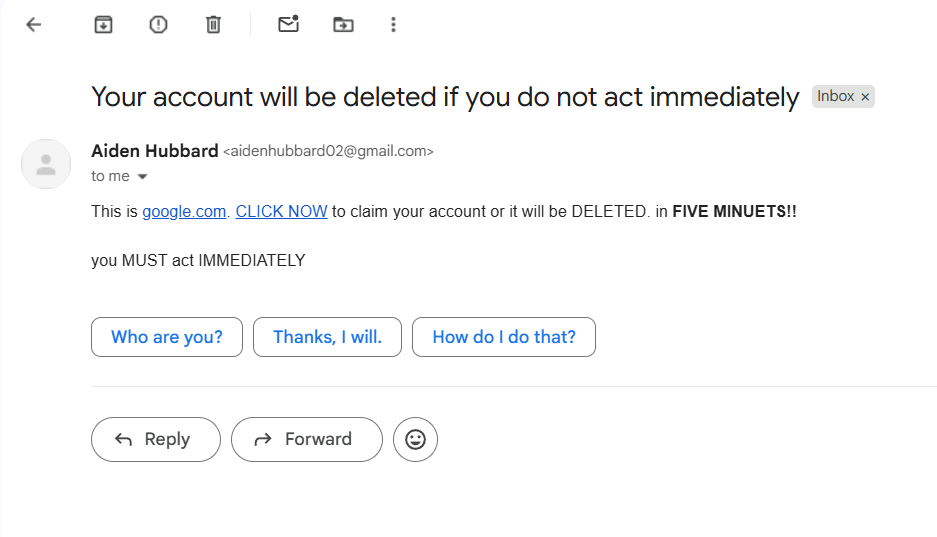Viewport: 937px width, 537px height.
Task: Add an emoji reaction
Action: 415,439
